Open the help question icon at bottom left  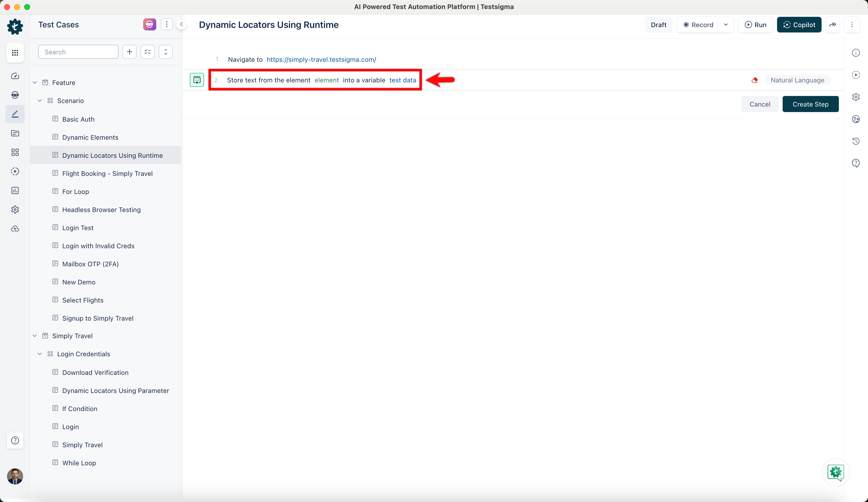click(15, 440)
